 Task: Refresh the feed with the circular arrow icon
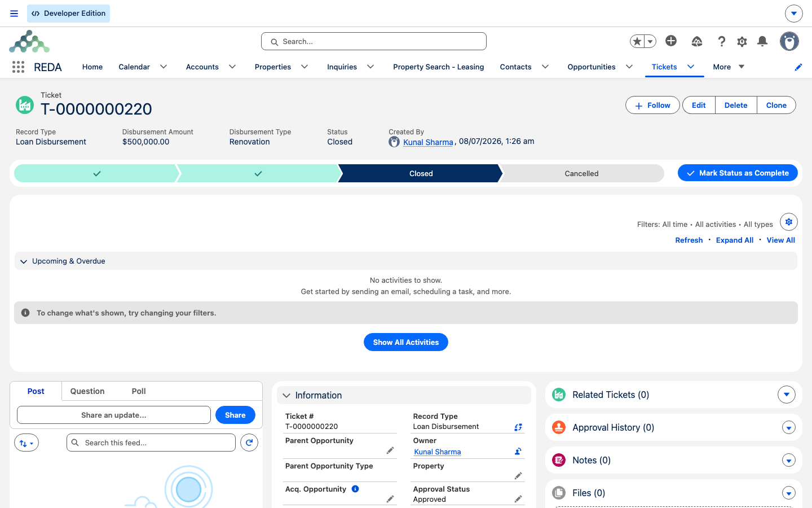[249, 443]
